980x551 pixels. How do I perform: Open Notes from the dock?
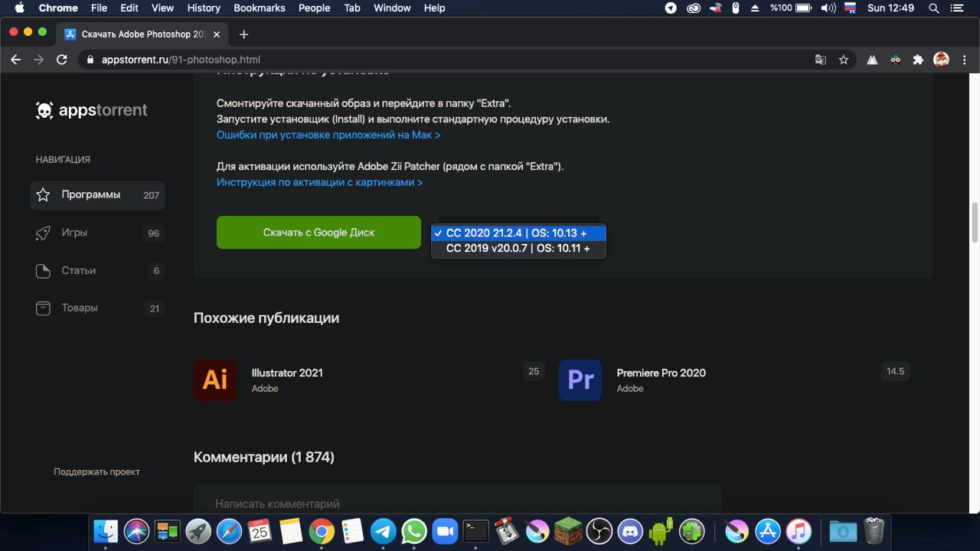tap(291, 531)
